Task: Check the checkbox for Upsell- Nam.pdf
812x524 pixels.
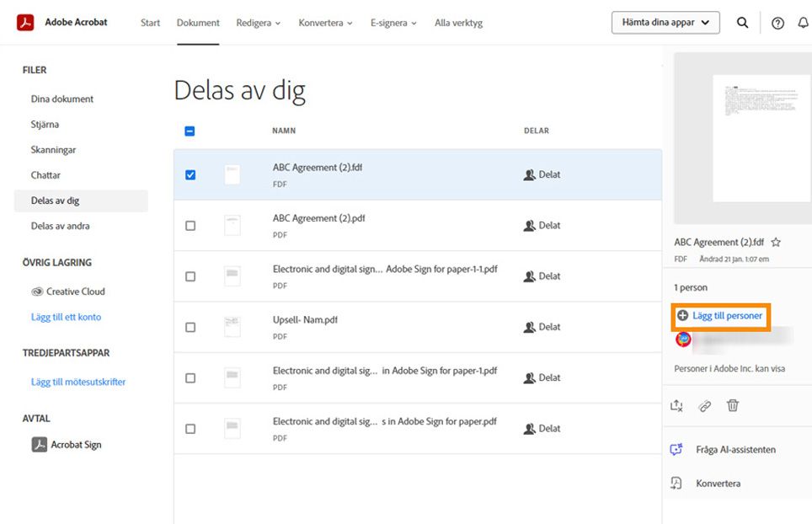Action: [x=191, y=327]
